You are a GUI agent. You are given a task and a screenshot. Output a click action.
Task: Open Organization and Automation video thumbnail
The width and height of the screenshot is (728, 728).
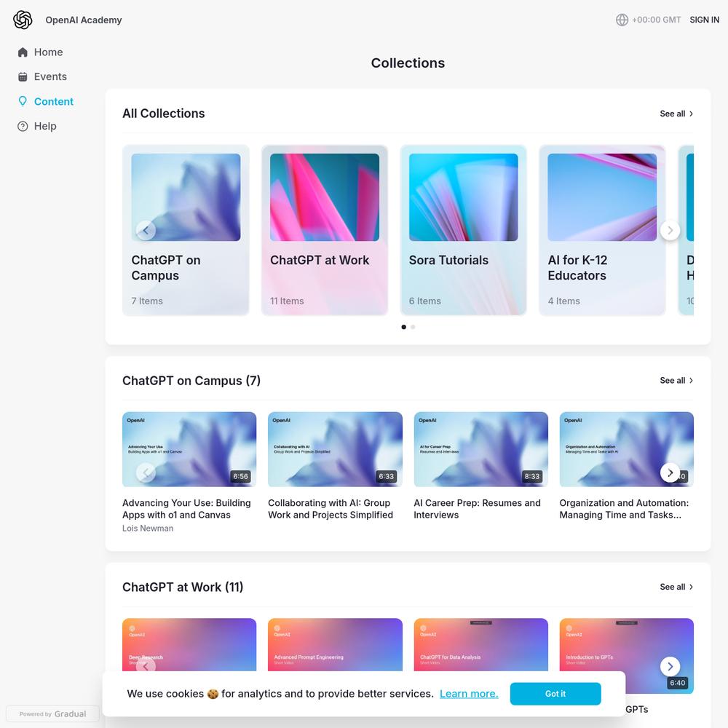click(627, 449)
